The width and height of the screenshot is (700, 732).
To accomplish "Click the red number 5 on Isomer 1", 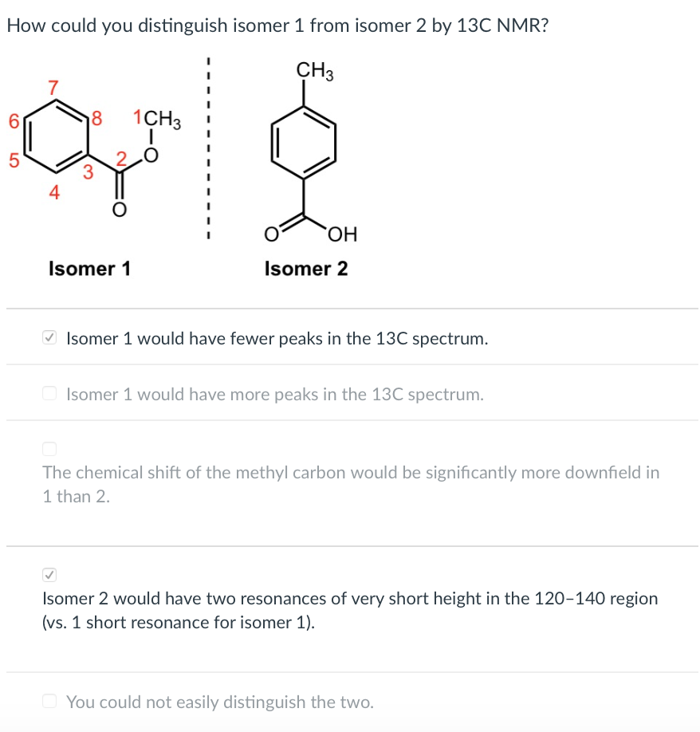I will [15, 160].
